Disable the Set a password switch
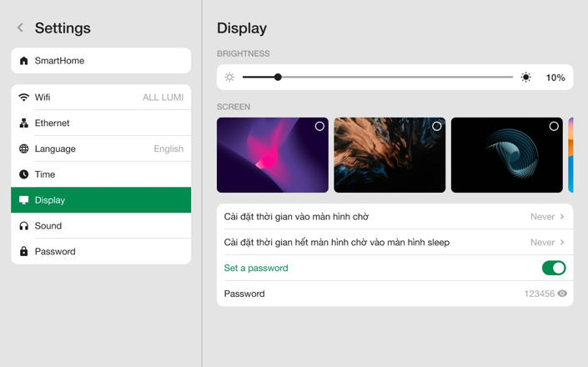Viewport: 588px width, 367px height. [x=553, y=268]
